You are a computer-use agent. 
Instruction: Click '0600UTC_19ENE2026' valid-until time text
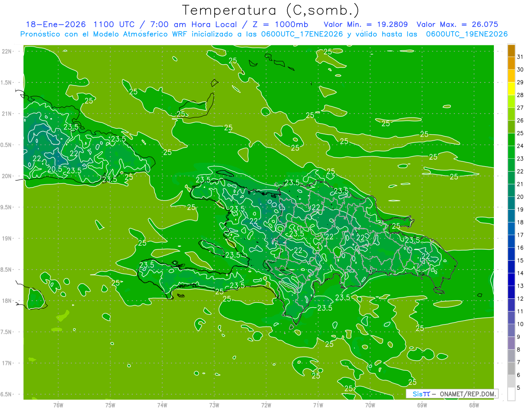coord(466,34)
